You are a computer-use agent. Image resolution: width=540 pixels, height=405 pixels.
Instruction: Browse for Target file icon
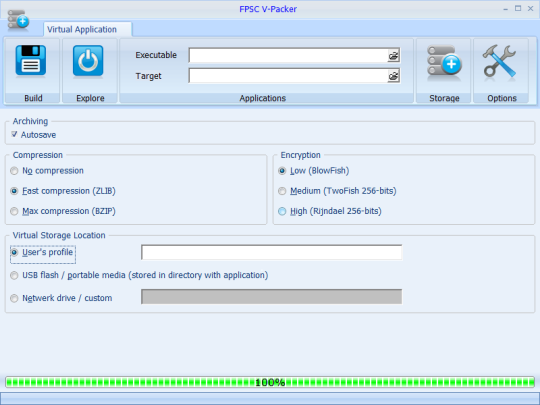[x=393, y=76]
